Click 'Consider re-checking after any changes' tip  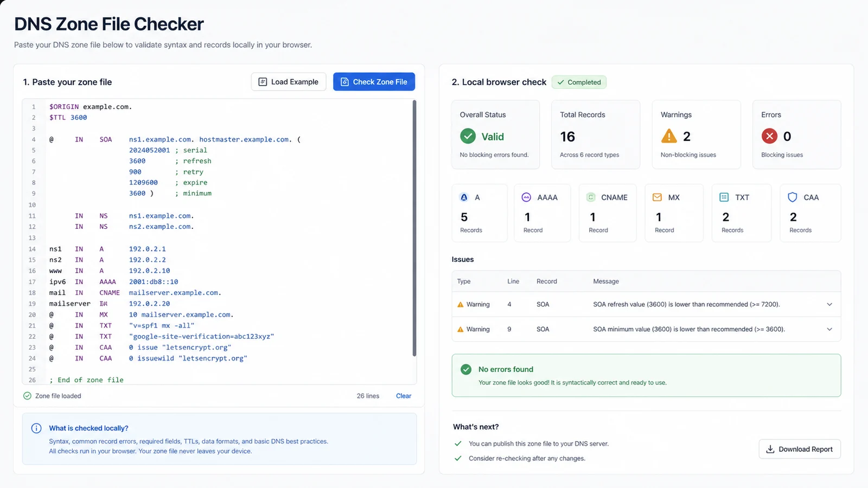(x=527, y=458)
